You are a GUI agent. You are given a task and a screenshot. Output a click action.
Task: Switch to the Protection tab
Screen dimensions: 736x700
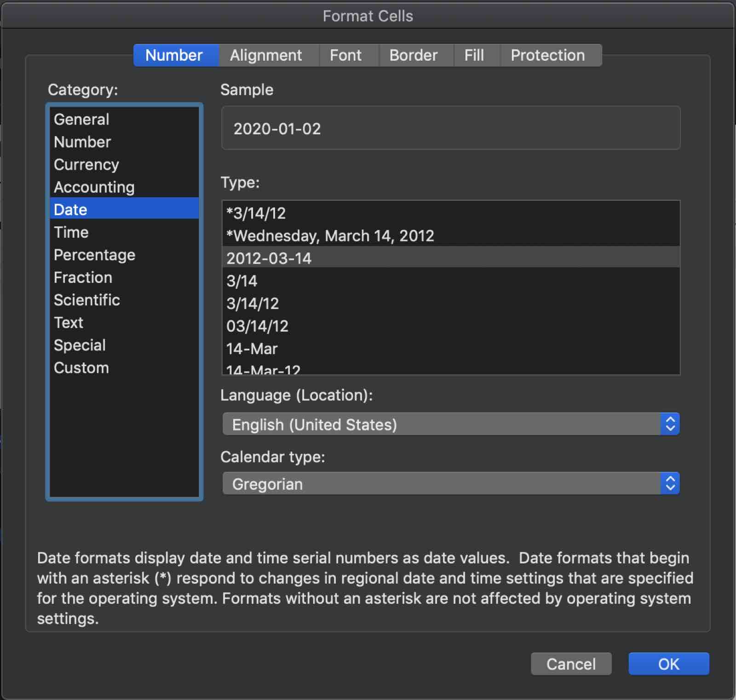tap(547, 55)
